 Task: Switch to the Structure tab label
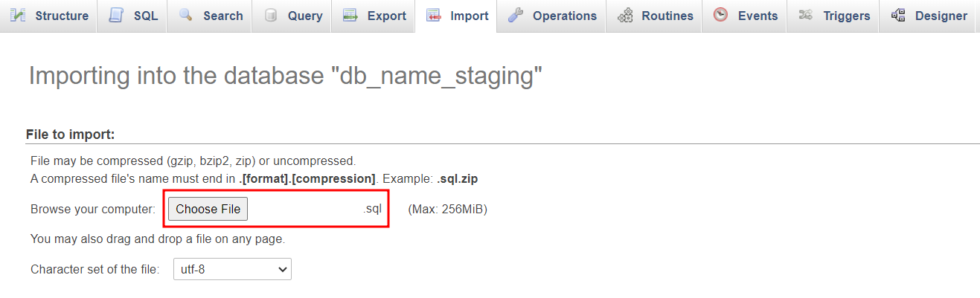tap(62, 16)
